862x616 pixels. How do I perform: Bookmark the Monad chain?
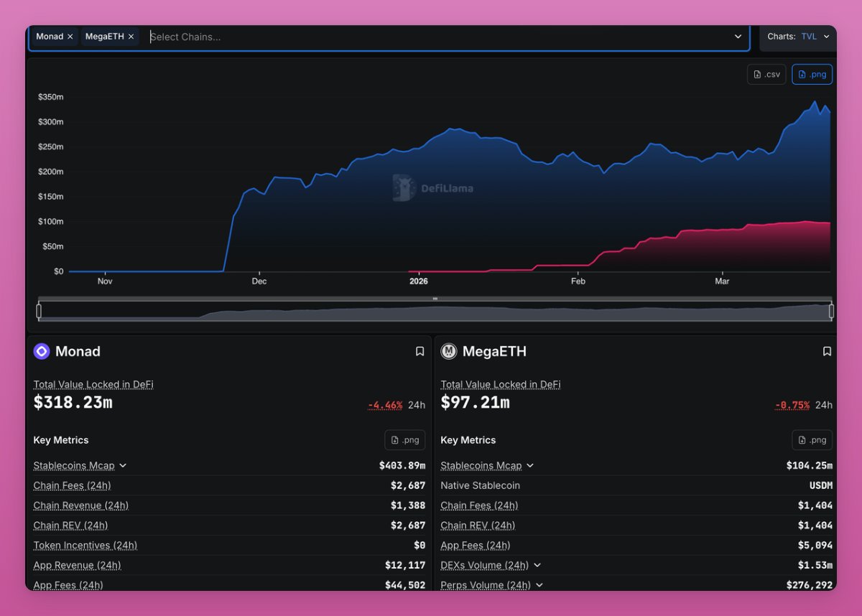[420, 352]
